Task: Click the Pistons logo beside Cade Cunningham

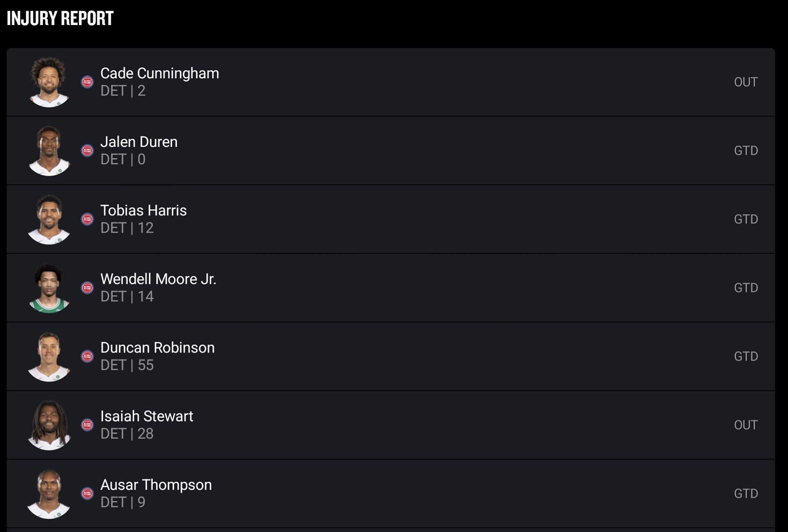Action: pos(87,82)
